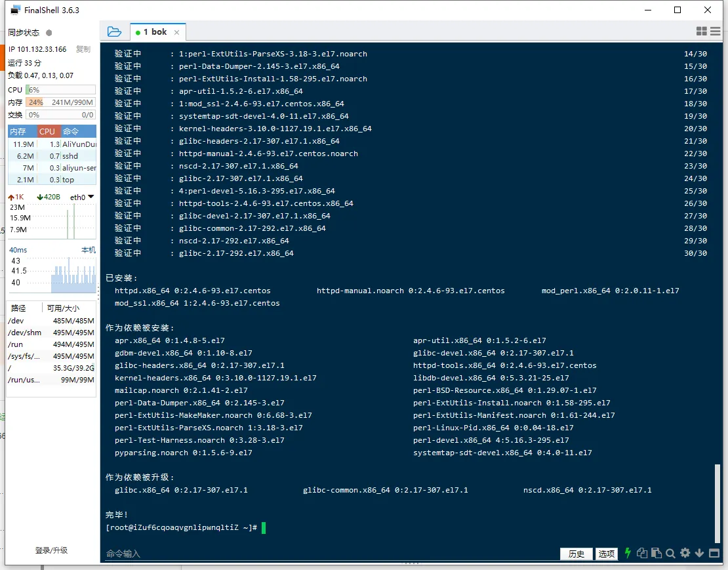
Task: Select the sshd process row
Action: tap(52, 156)
